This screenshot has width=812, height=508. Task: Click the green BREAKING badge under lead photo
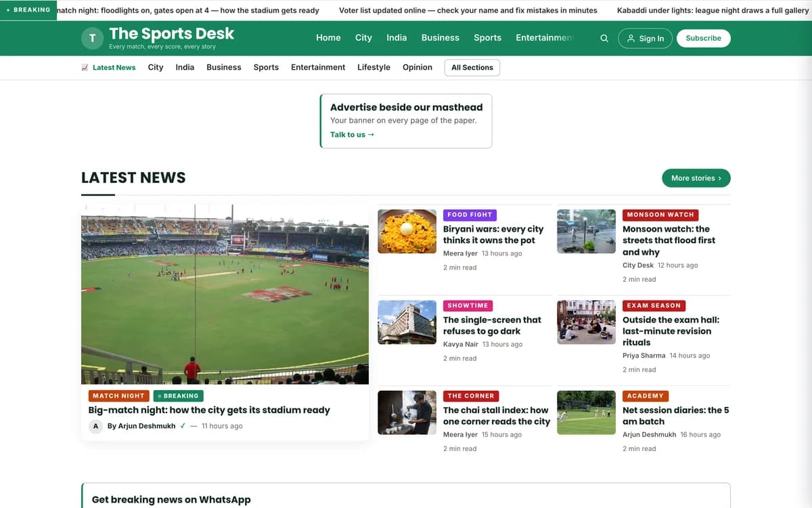pyautogui.click(x=178, y=396)
